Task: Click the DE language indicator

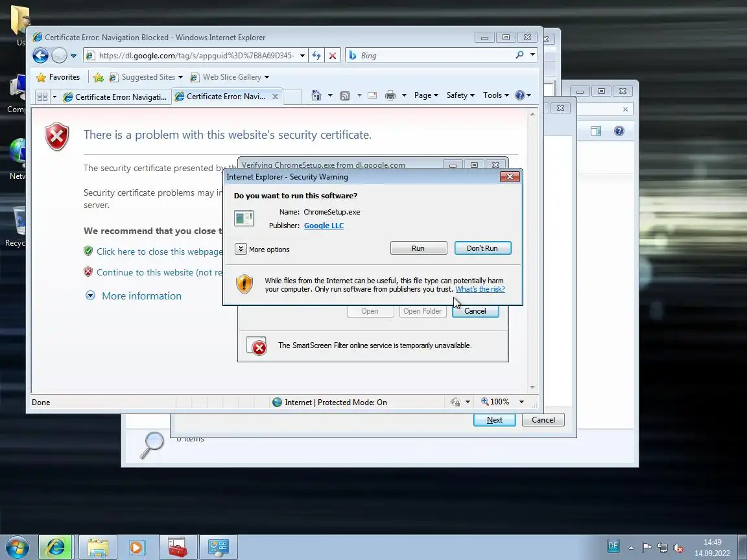Action: click(613, 546)
